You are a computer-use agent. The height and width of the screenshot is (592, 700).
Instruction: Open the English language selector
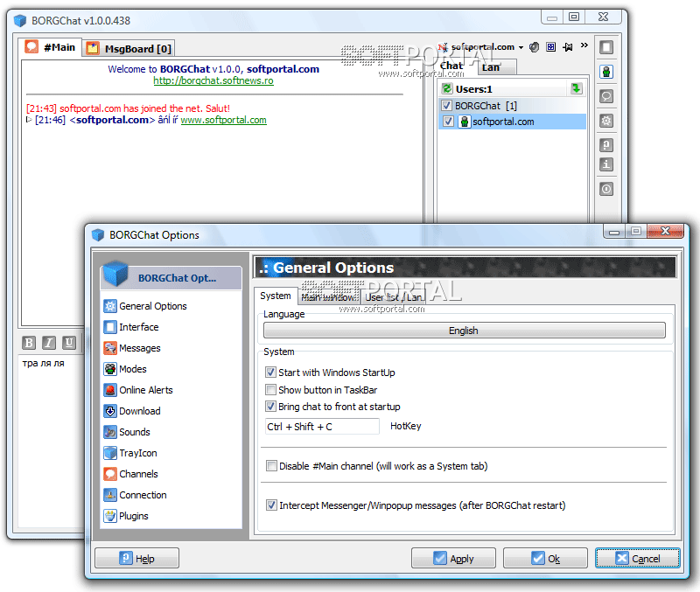click(465, 331)
